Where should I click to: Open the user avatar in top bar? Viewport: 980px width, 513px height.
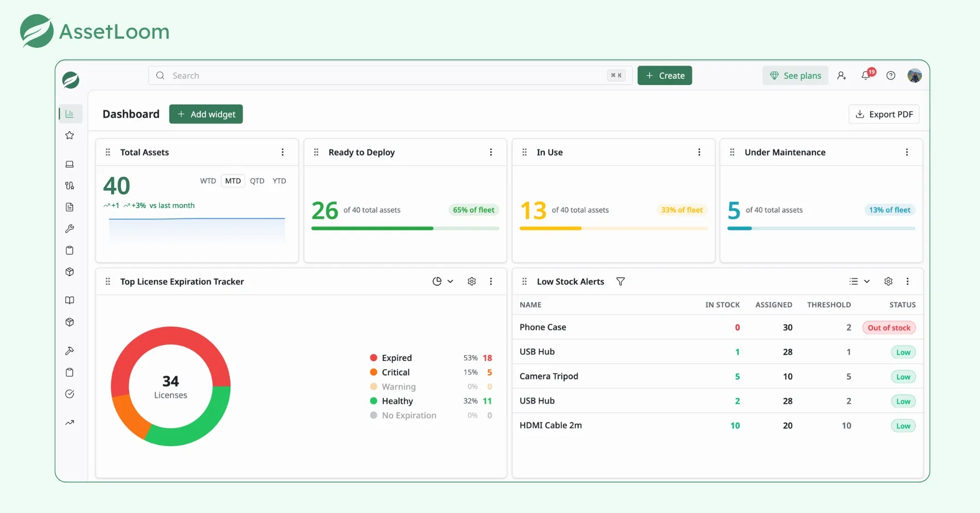915,76
